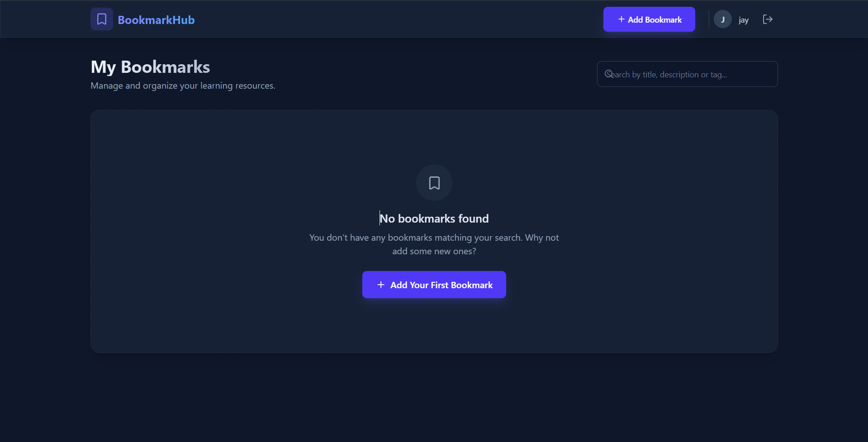
Task: Open the J user avatar
Action: [x=722, y=19]
